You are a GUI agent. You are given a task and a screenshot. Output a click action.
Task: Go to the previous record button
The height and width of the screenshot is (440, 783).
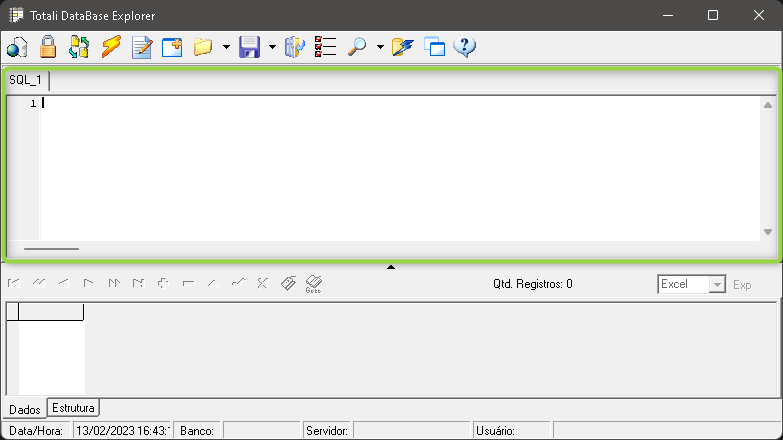coord(63,283)
